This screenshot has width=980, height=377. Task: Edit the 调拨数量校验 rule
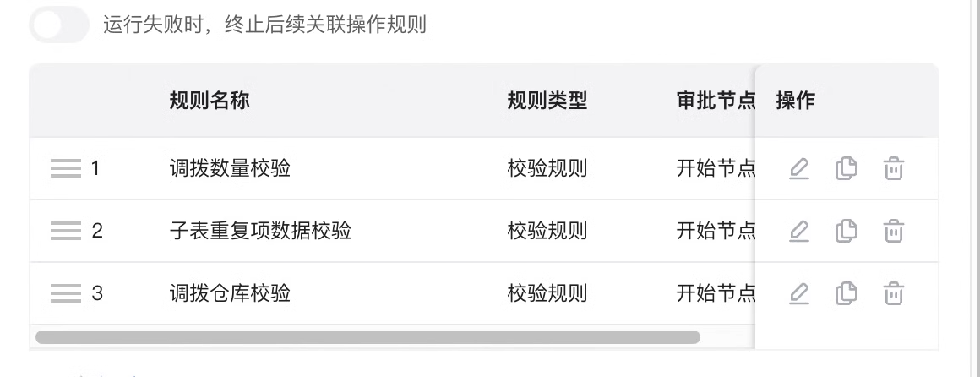point(798,169)
